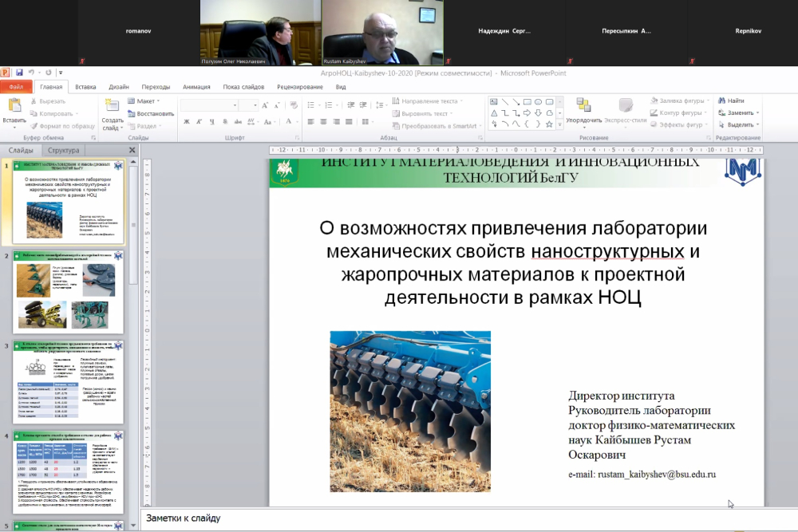Open the Layout (Макет) dropdown
This screenshot has height=532, width=798.
coord(144,101)
